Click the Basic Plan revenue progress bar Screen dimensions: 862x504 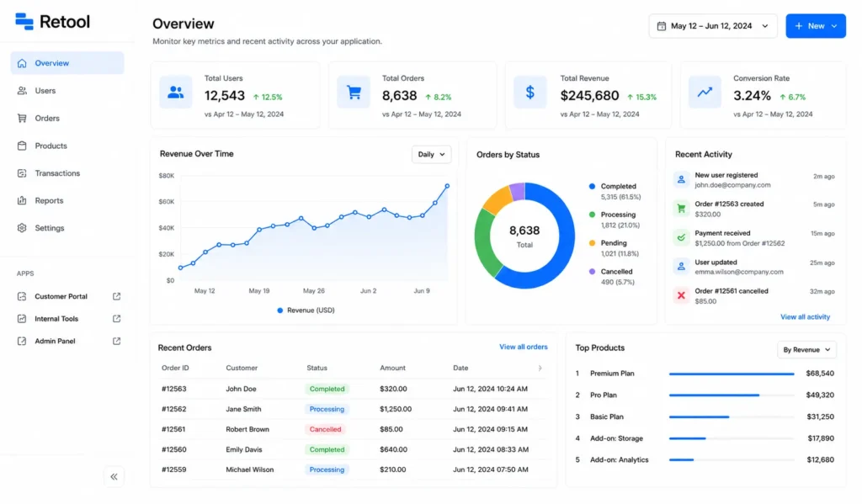tap(732, 417)
